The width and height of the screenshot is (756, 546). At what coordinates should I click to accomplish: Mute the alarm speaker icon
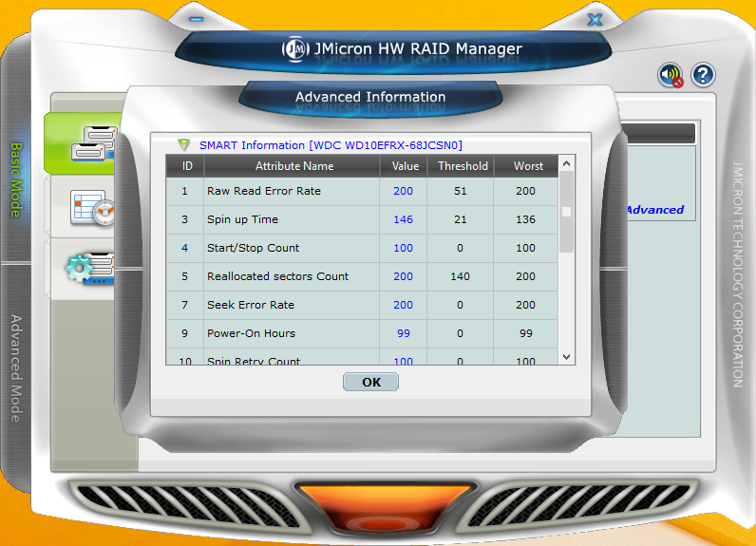click(x=671, y=75)
